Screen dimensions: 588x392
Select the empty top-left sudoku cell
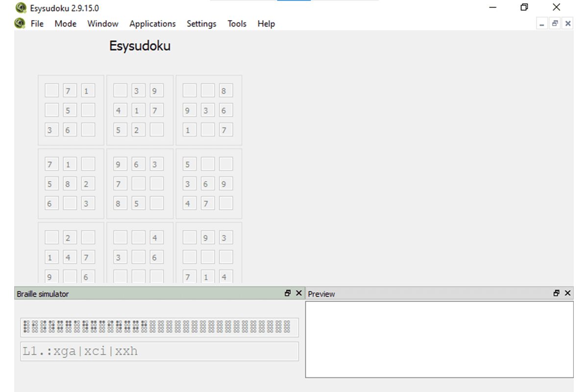coord(51,90)
